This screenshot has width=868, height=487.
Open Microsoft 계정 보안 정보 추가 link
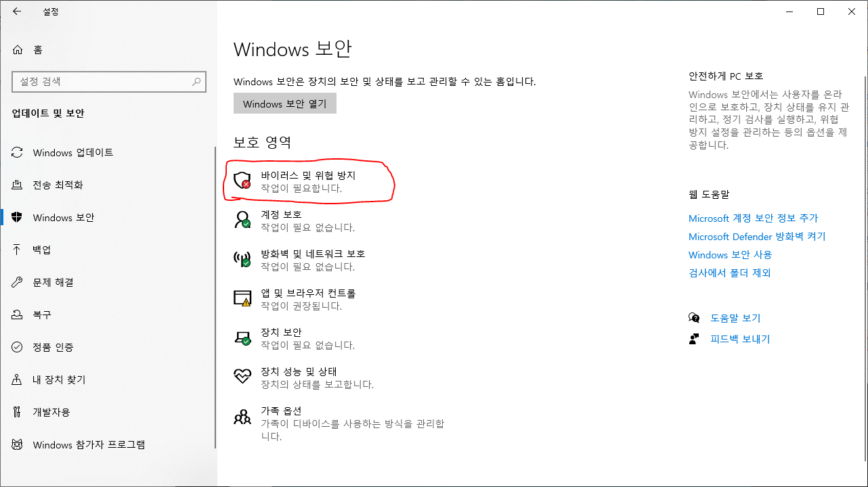pyautogui.click(x=754, y=218)
